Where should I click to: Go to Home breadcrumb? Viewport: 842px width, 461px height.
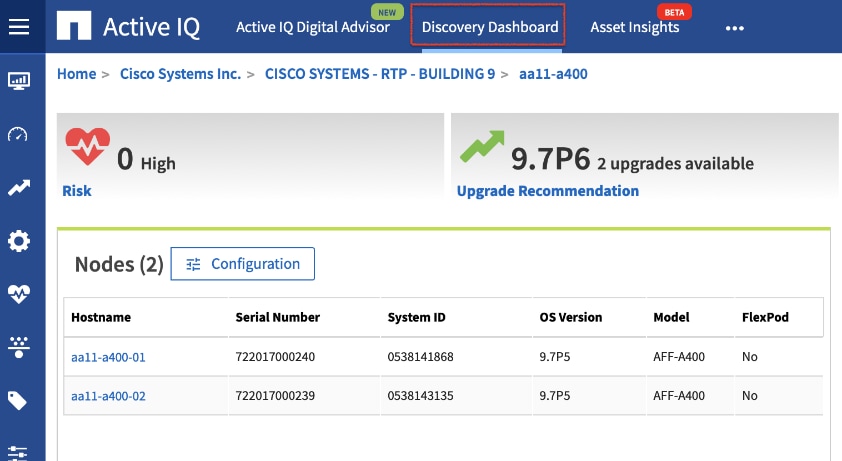77,74
